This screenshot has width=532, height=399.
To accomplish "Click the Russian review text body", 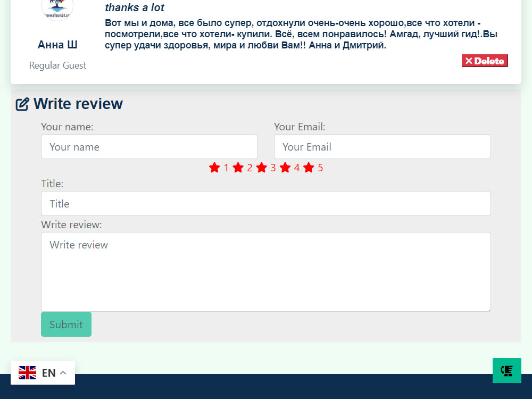I will [x=301, y=34].
